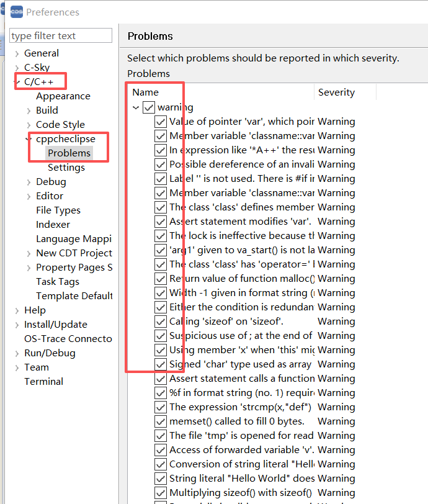Expand the Team node arrow
428x504 pixels.
point(17,367)
